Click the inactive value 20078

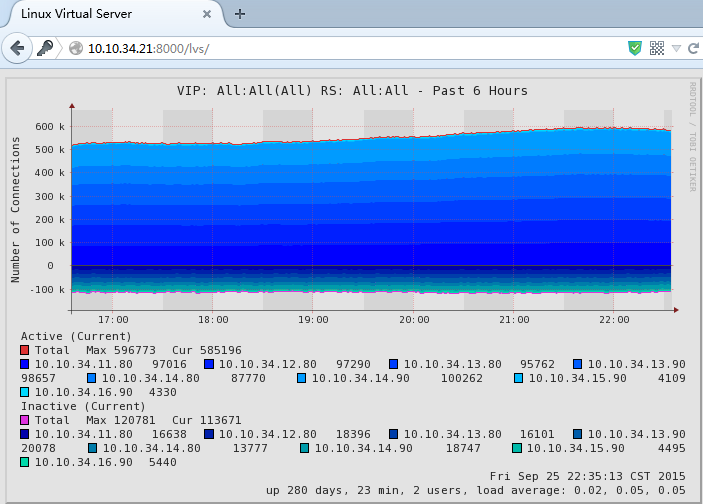38,448
